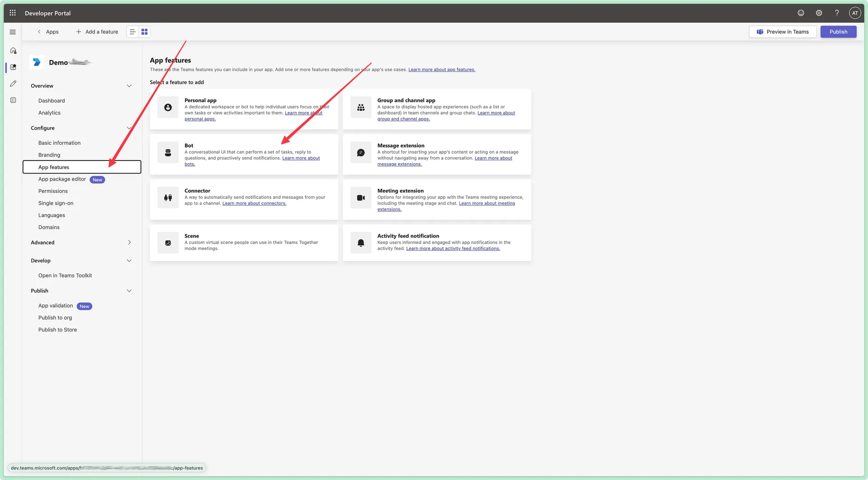Open Domains settings

point(49,227)
